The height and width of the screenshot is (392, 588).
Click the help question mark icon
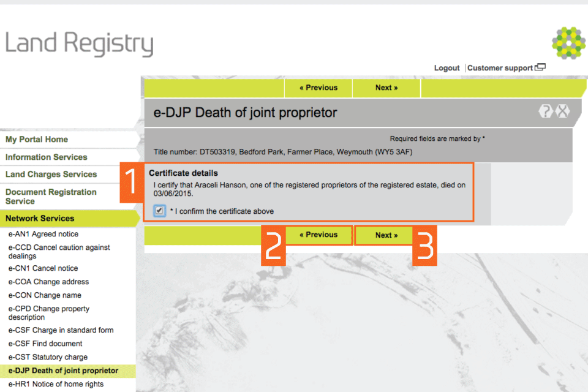545,111
